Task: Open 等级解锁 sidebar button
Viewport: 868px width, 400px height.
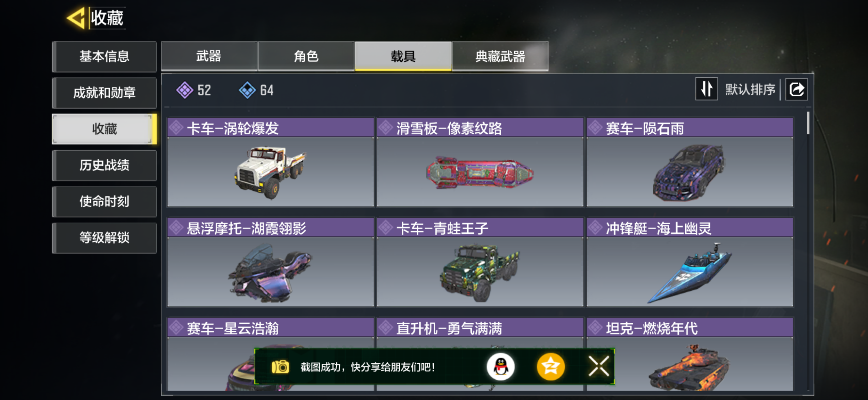Action: (104, 238)
